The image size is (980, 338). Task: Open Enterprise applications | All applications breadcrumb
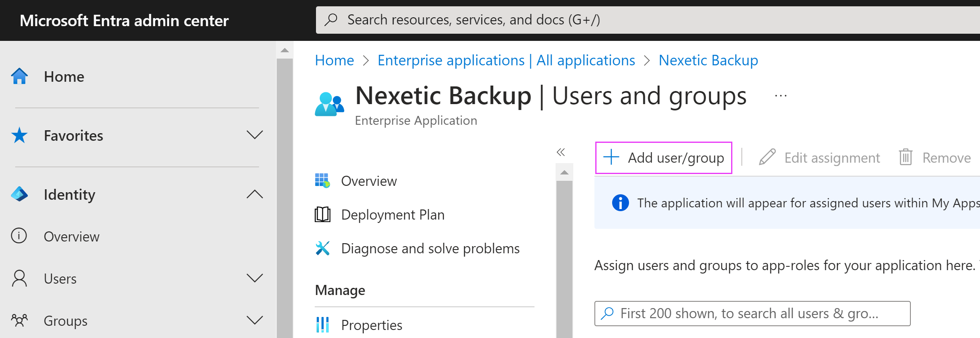(506, 60)
